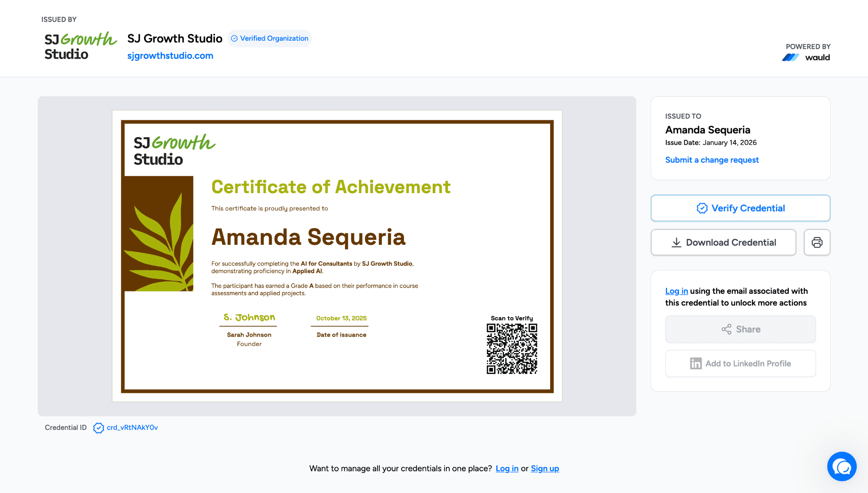Click the Wauld logo
This screenshot has width=868, height=493.
[x=806, y=57]
